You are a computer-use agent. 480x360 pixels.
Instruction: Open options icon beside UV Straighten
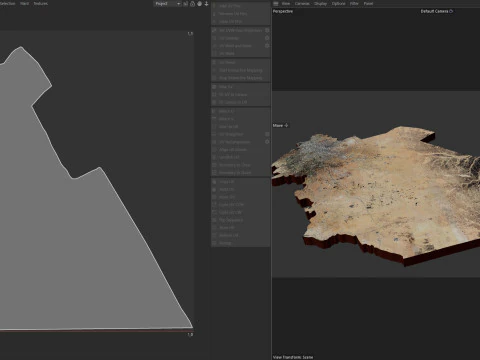[267, 134]
